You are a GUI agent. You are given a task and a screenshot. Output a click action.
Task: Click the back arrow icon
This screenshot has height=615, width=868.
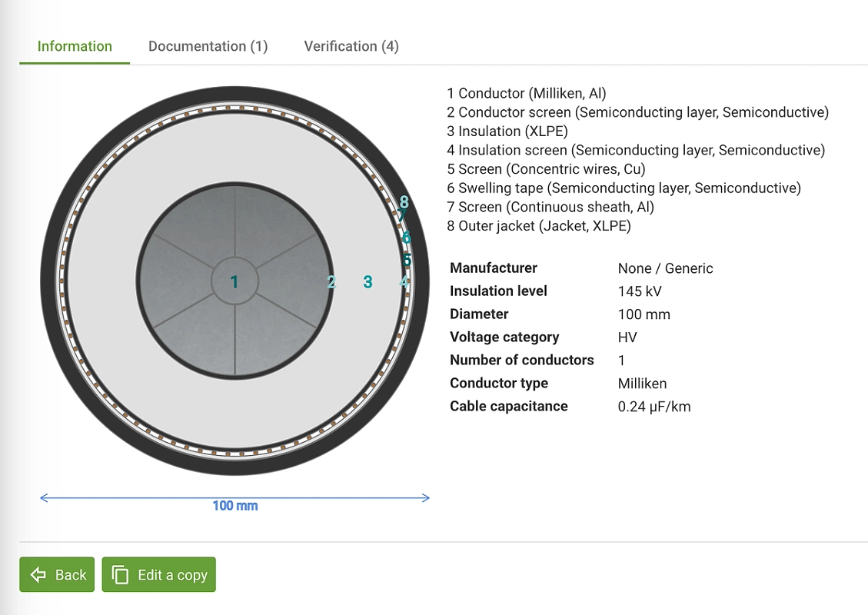pyautogui.click(x=38, y=574)
